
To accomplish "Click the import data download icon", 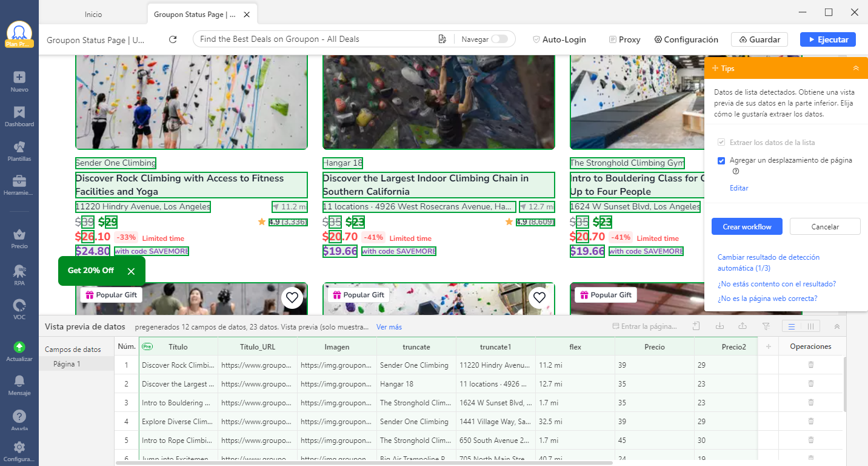I will coord(719,326).
